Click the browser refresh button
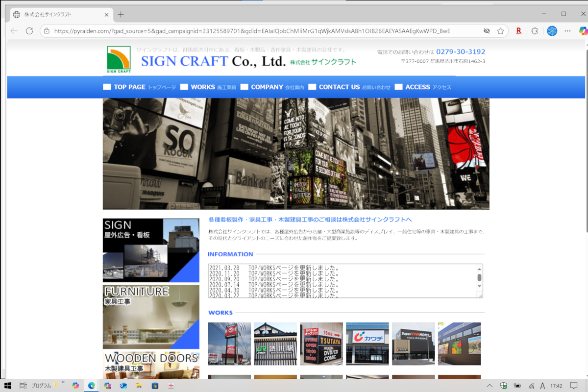Image resolution: width=588 pixels, height=392 pixels. coord(29,31)
